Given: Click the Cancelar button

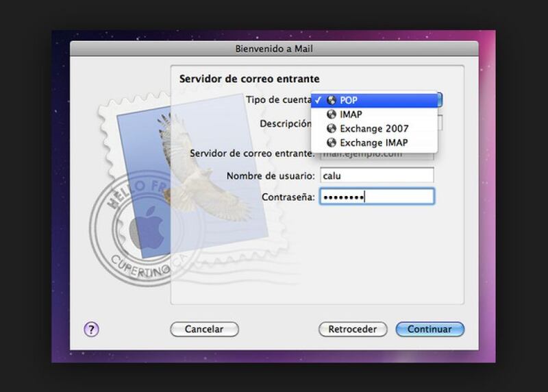Looking at the screenshot, I should pos(204,329).
